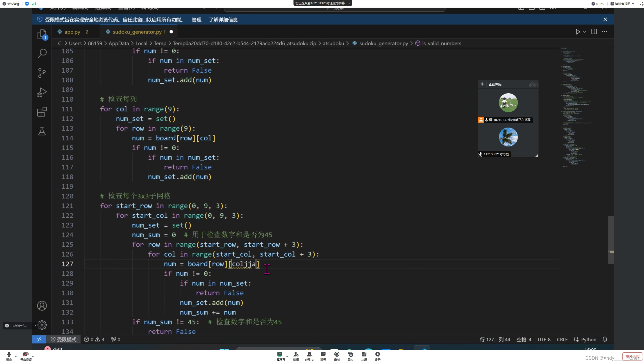Open the Testing flask icon
Screen dimensions: 644x363
[42, 131]
